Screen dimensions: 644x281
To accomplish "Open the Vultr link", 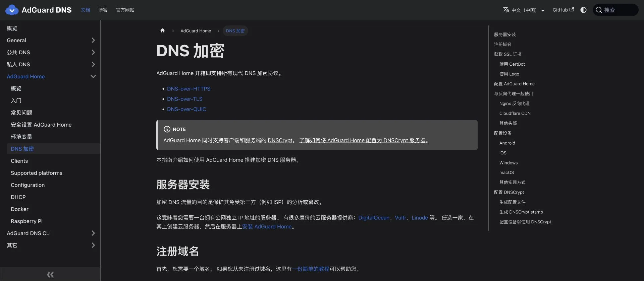I will (400, 218).
